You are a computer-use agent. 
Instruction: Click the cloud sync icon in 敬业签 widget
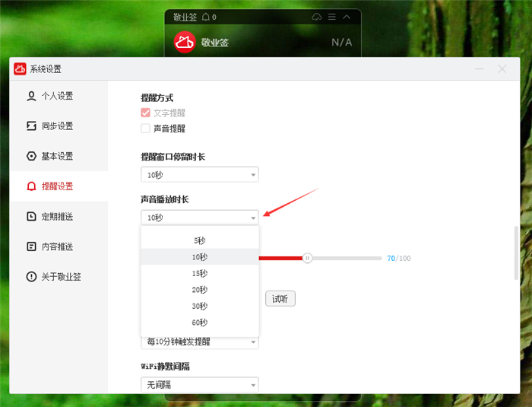pos(317,17)
